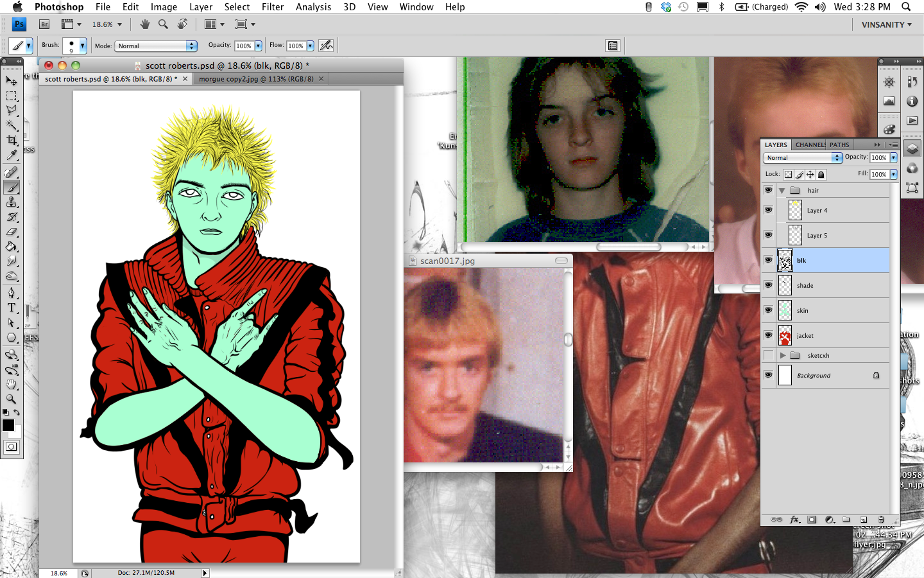924x578 pixels.
Task: Expand the sketcxh layer group
Action: click(x=783, y=355)
